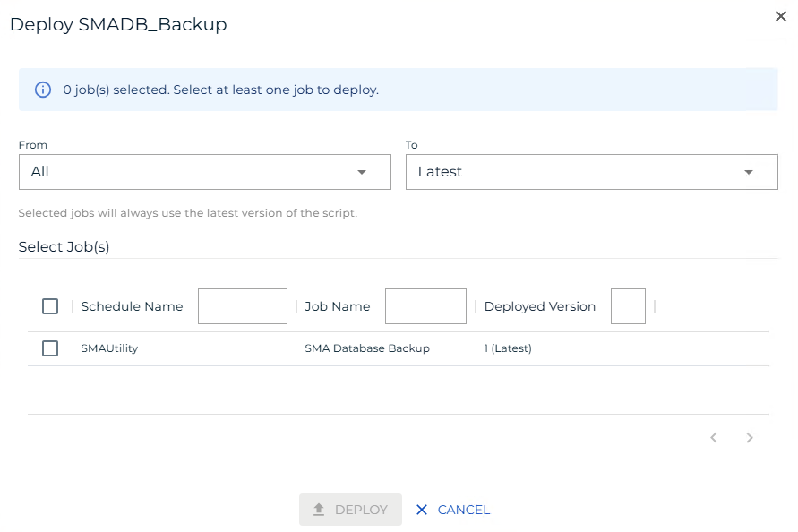Sort by Schedule Name column header
Viewport: 798px width, 532px height.
tap(132, 306)
